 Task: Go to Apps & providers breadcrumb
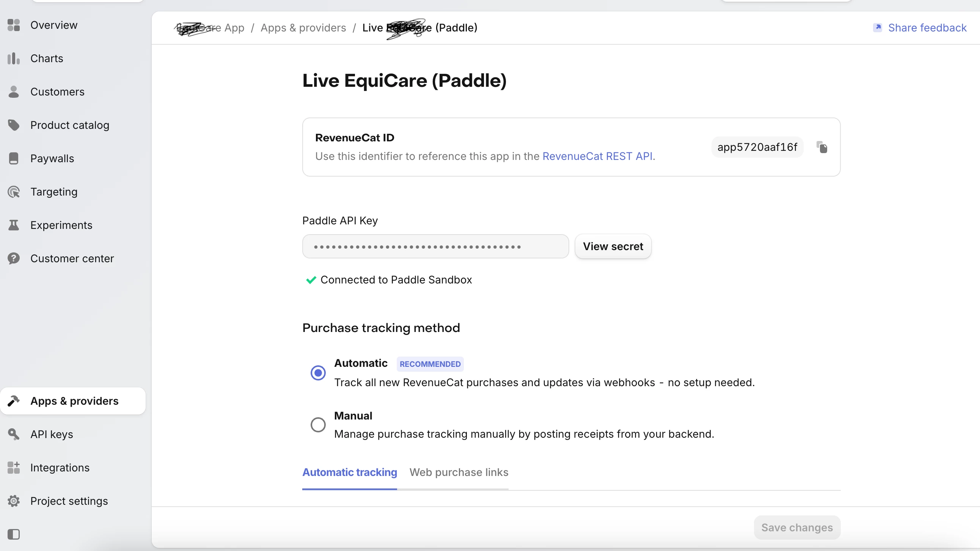click(x=303, y=28)
